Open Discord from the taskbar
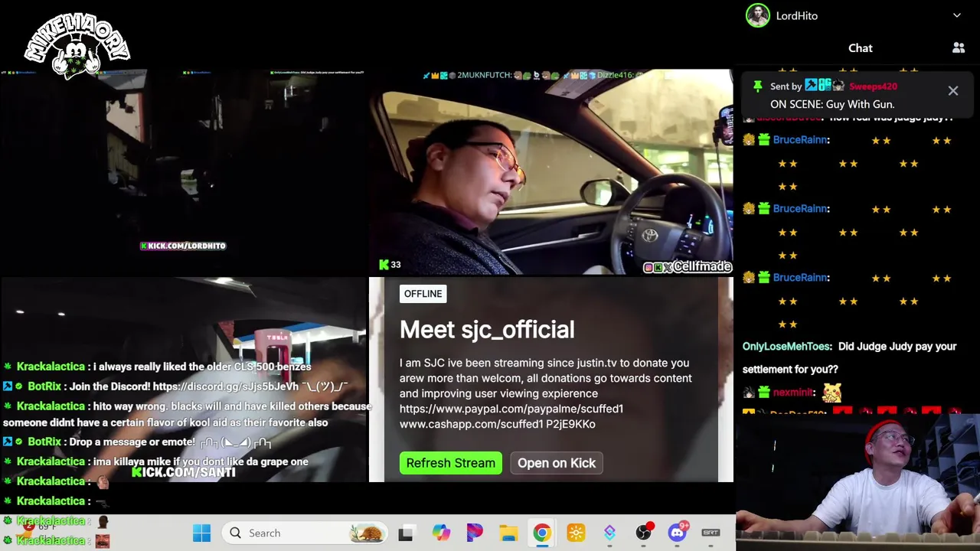Viewport: 980px width, 551px height. [677, 533]
